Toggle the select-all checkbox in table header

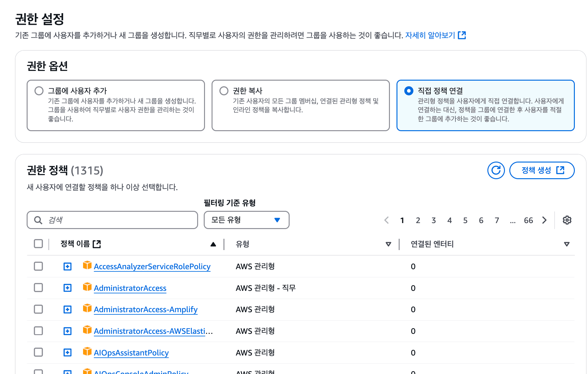38,243
